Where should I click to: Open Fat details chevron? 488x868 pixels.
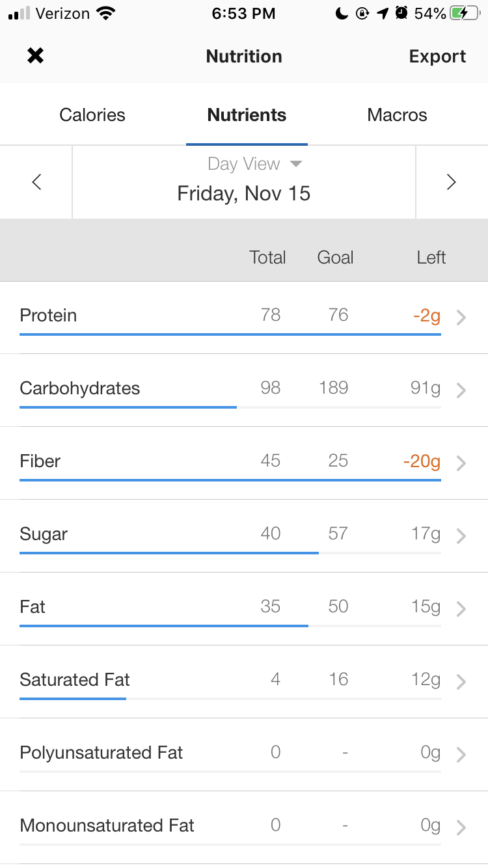click(x=461, y=609)
